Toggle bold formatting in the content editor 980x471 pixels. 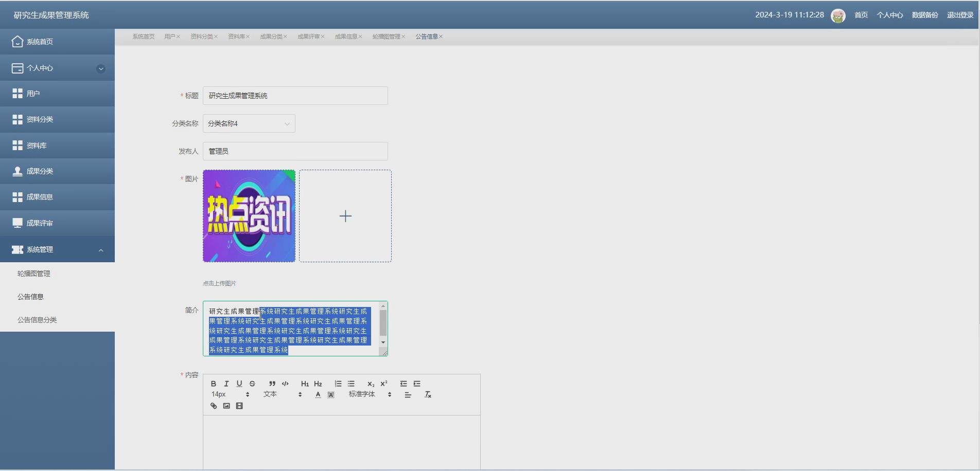(x=214, y=384)
